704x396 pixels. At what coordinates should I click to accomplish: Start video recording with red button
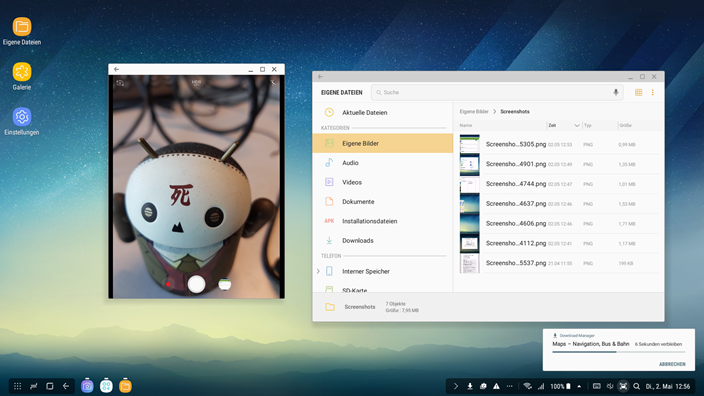(169, 284)
